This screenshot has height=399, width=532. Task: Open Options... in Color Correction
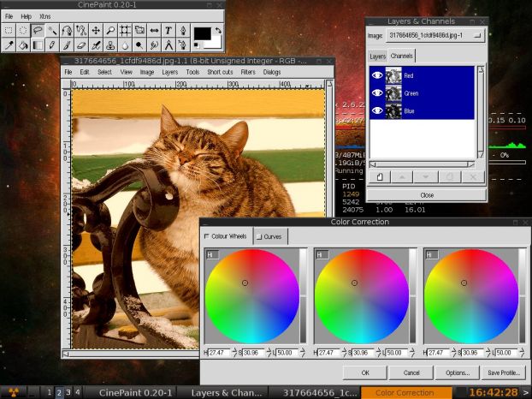[x=458, y=372]
